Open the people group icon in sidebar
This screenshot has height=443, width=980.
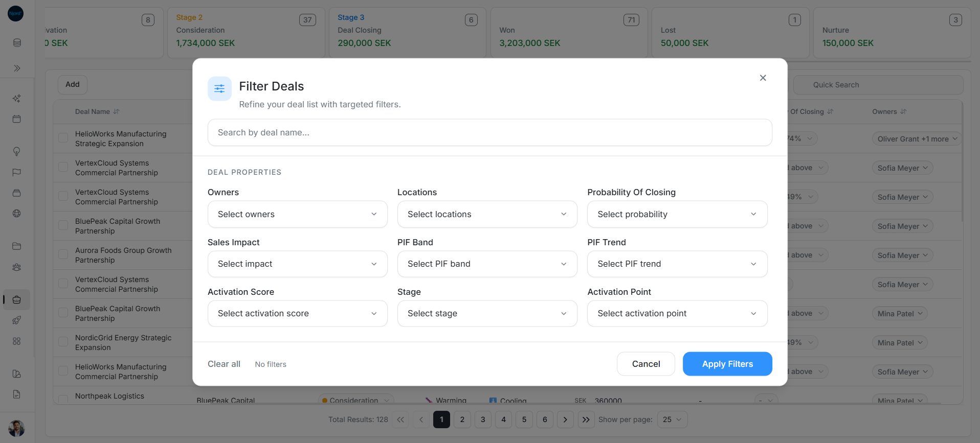click(17, 267)
